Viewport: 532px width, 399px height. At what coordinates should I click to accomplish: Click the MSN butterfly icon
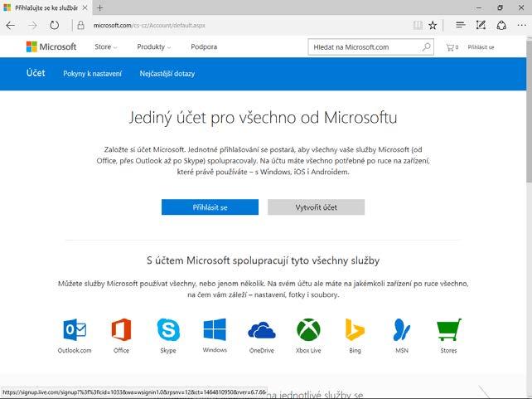pyautogui.click(x=402, y=329)
